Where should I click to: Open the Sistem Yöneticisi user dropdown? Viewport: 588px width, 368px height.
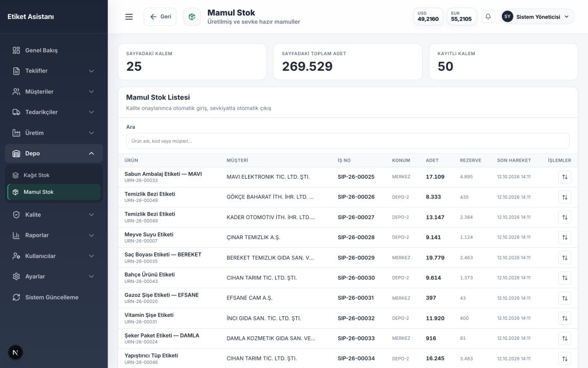tap(537, 17)
